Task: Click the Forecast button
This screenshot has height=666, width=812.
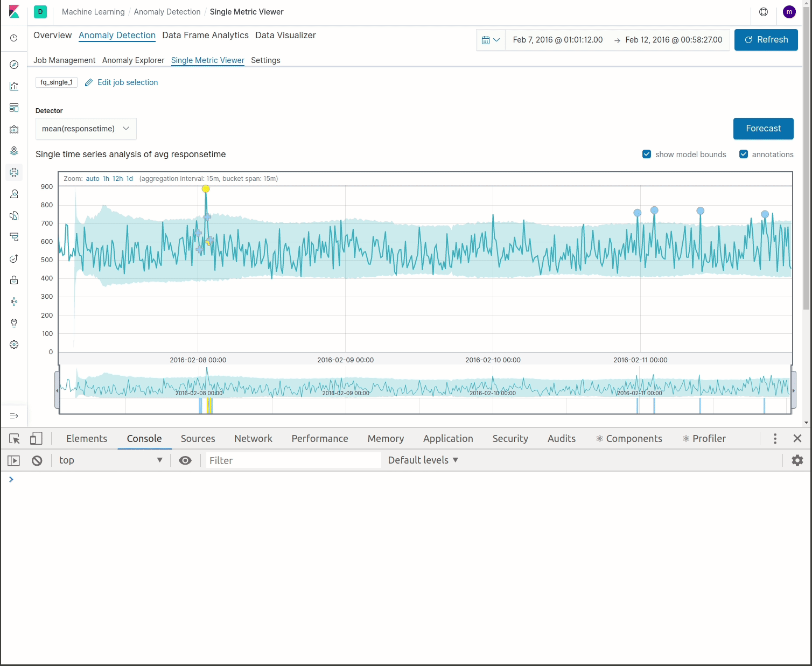Action: tap(763, 129)
